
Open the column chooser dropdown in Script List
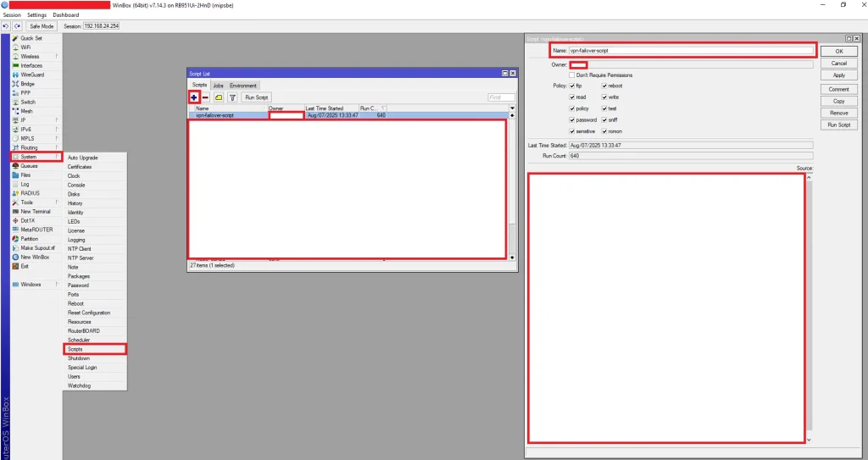pyautogui.click(x=512, y=108)
